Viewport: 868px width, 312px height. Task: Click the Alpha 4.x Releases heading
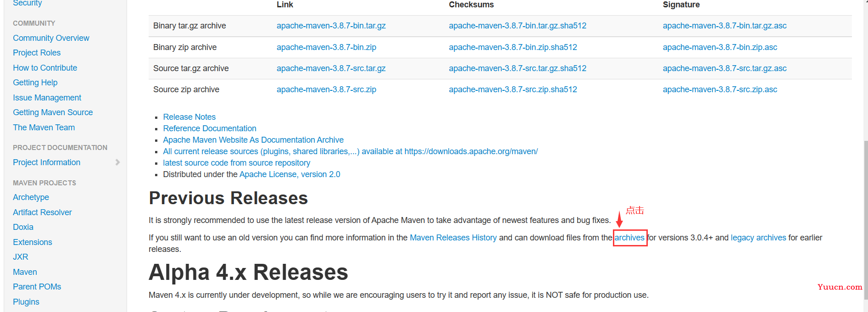[249, 272]
